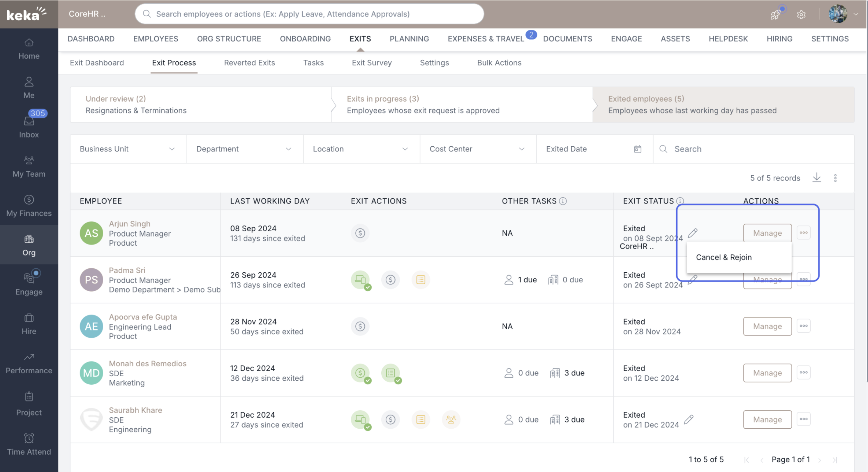
Task: Select Cancel & Rejoin menu option
Action: (x=724, y=257)
